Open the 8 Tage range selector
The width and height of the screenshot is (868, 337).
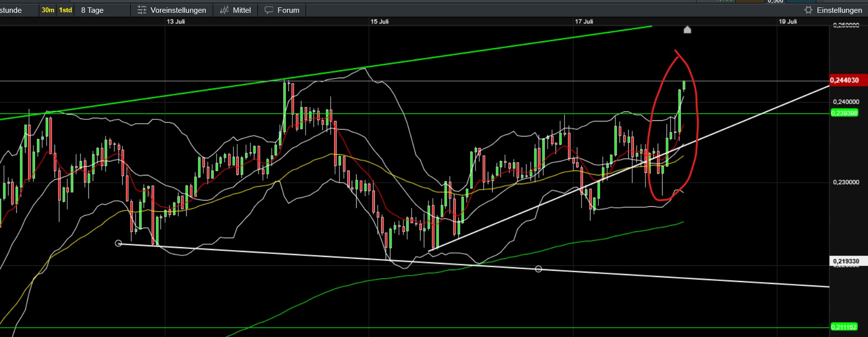click(x=92, y=10)
